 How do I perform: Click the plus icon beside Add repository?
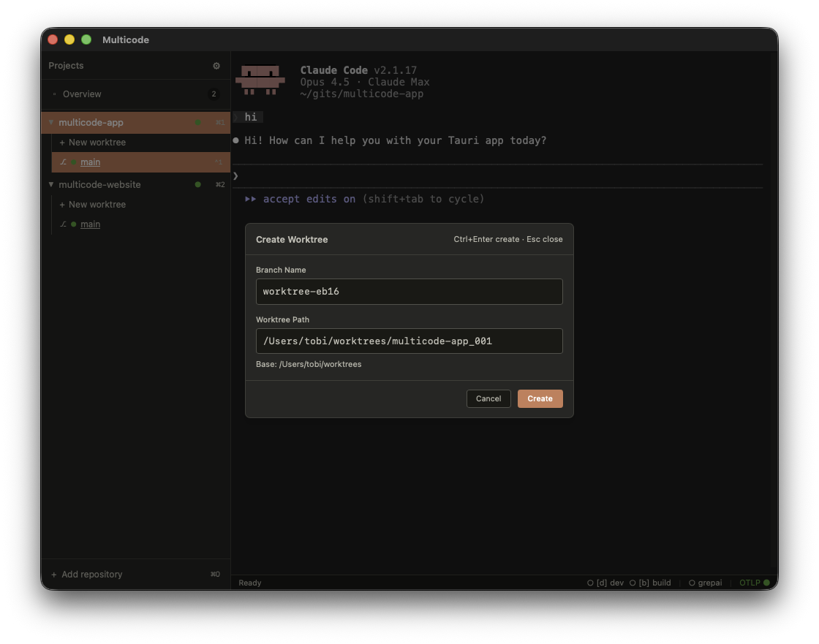point(54,575)
